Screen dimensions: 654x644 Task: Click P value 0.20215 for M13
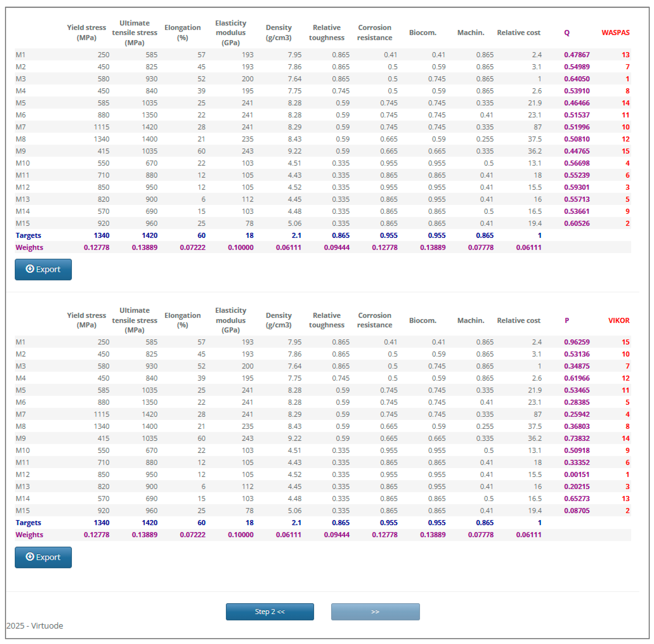pos(577,487)
